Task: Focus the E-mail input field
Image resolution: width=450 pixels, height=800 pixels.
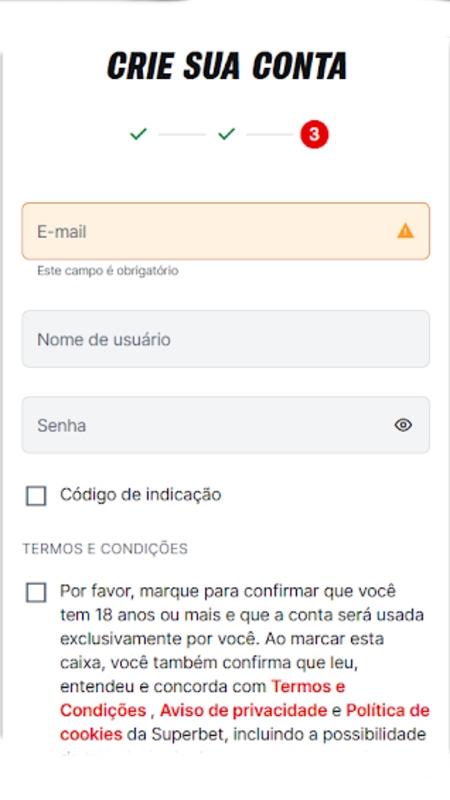Action: point(226,231)
